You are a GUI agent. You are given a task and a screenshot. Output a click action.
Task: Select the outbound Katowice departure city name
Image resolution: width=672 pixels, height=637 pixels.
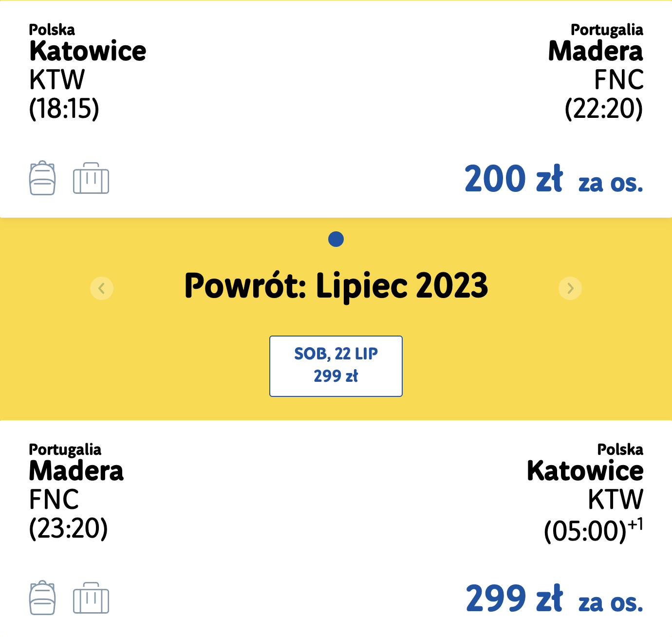point(88,51)
